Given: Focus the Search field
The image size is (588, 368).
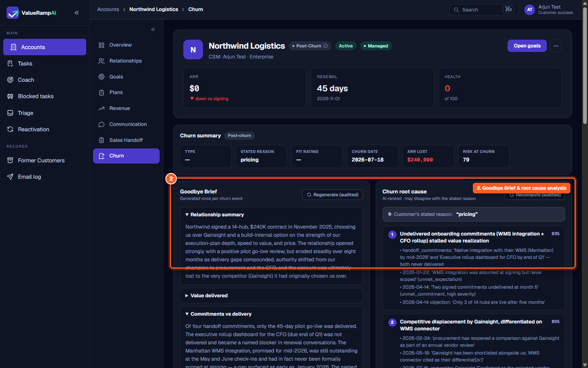Looking at the screenshot, I should 483,10.
